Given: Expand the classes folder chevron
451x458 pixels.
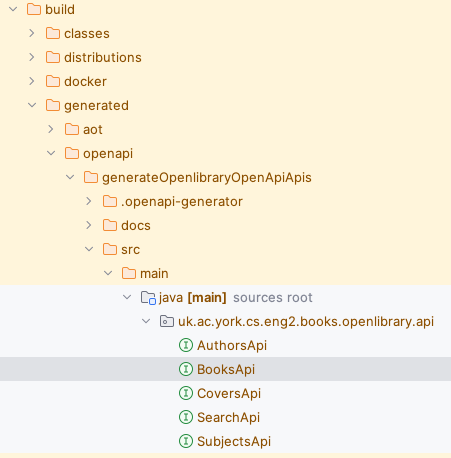Looking at the screenshot, I should tap(32, 33).
